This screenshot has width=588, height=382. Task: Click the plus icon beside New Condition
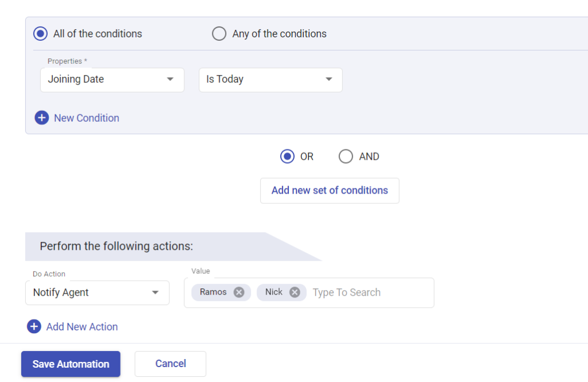(x=41, y=118)
